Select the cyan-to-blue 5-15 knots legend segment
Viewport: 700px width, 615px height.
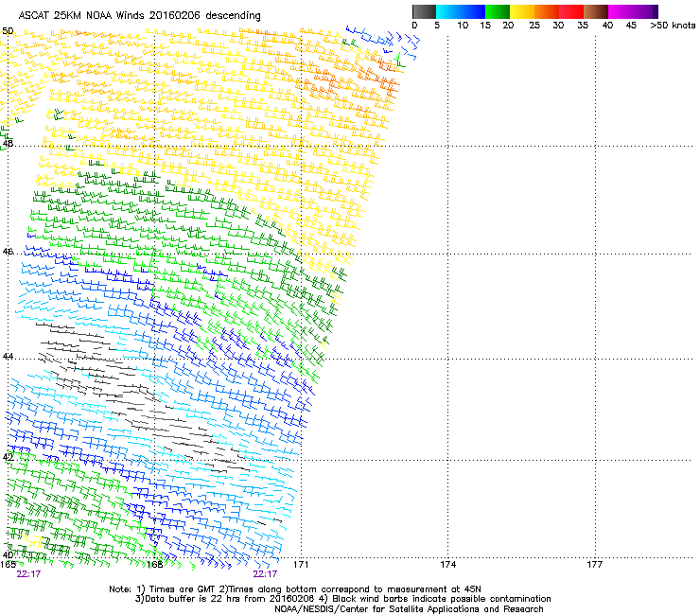tap(461, 11)
